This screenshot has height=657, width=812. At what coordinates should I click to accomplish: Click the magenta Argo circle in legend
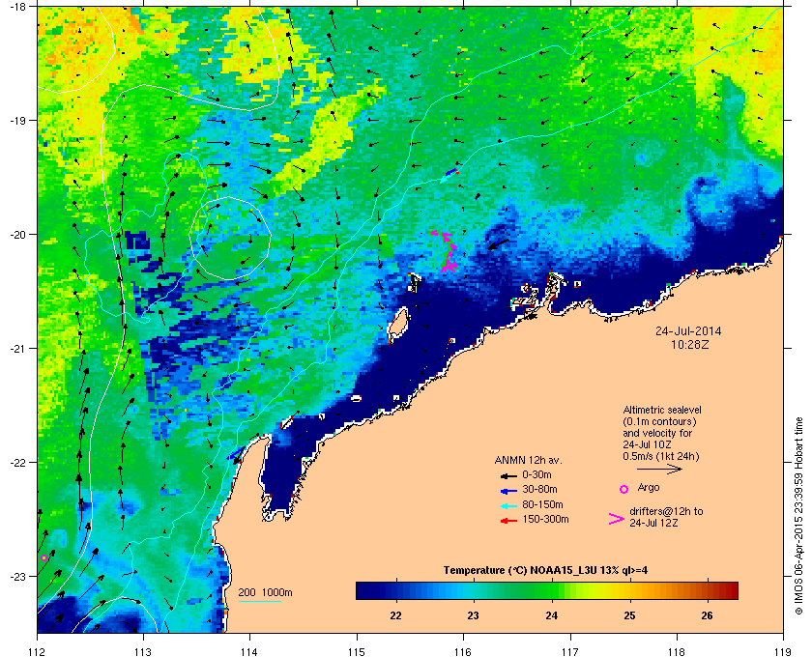tap(624, 489)
